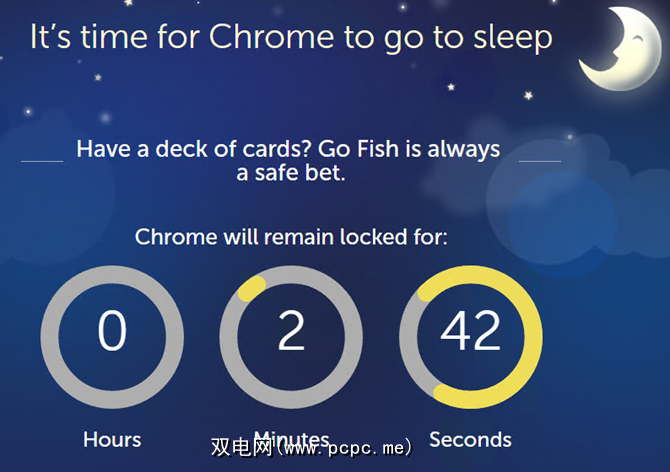
Task: Click the number 42 in the Seconds dial
Action: pos(470,332)
